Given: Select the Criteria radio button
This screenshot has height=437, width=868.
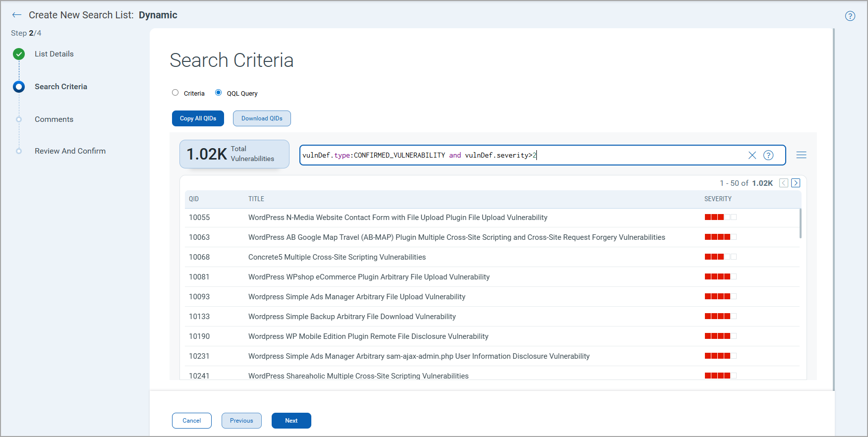Looking at the screenshot, I should (x=175, y=93).
